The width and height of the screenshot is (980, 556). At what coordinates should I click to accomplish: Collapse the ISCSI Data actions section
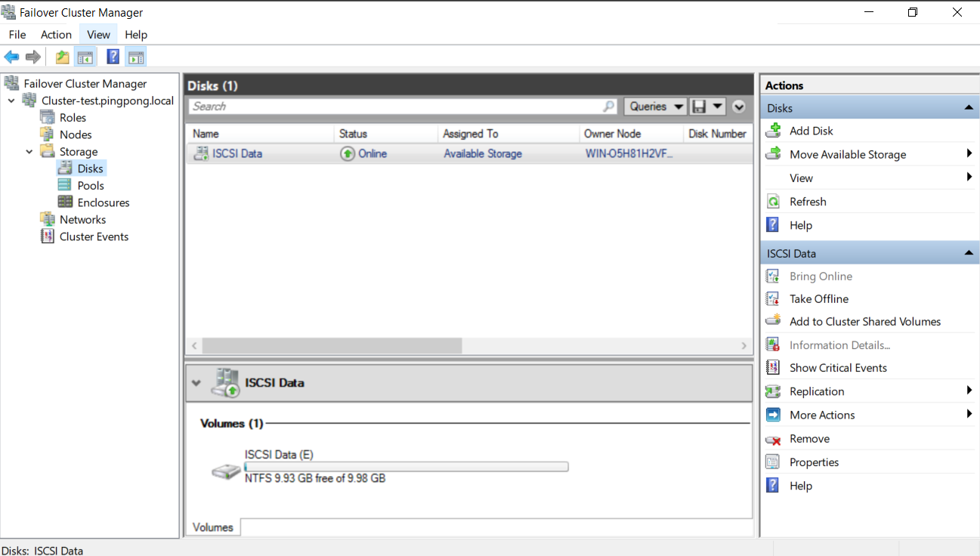coord(969,253)
